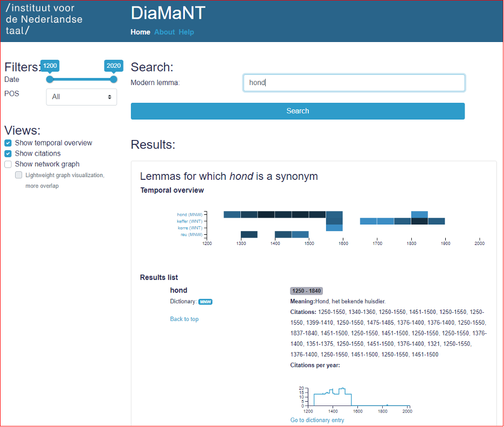Toggle Lightweight graph visualization checkbox
504x427 pixels.
pyautogui.click(x=19, y=175)
